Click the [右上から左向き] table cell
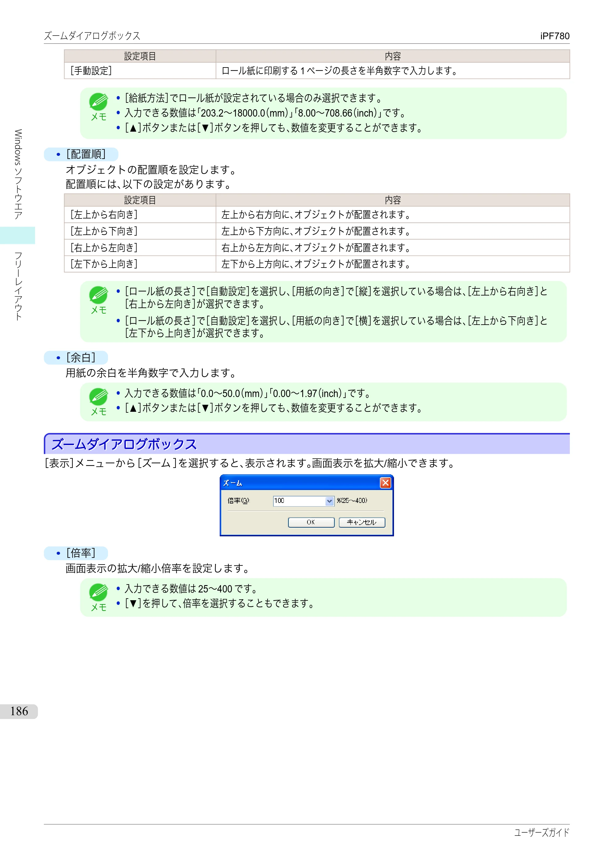This screenshot has width=614, height=868. point(140,248)
